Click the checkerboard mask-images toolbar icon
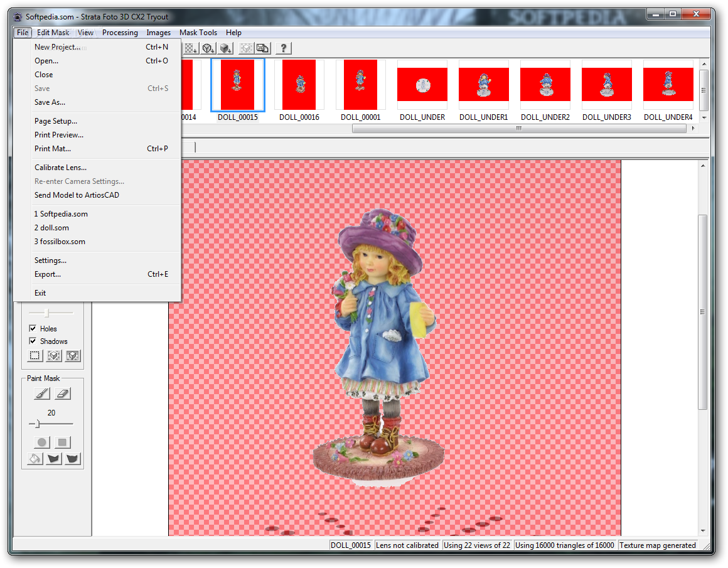The width and height of the screenshot is (728, 568). tap(191, 48)
